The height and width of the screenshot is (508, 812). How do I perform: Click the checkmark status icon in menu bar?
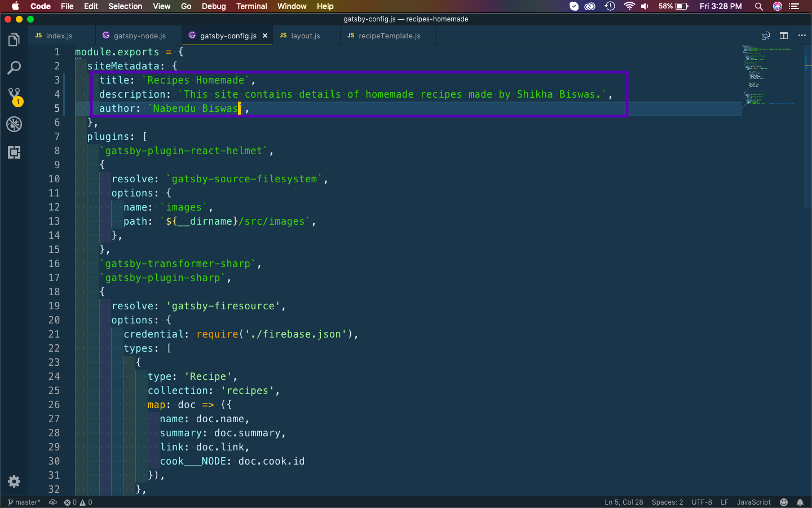tap(574, 6)
